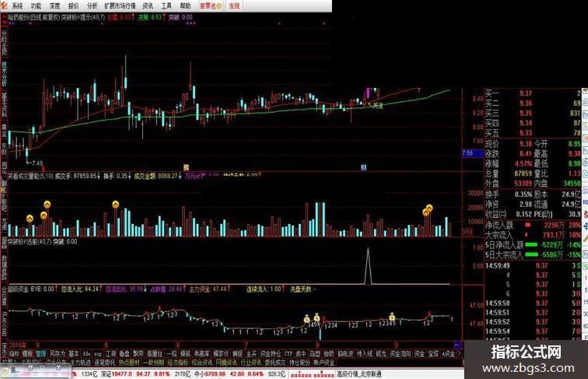Open the 帐户资金 tab
This screenshot has width=588, height=379.
pos(324,362)
